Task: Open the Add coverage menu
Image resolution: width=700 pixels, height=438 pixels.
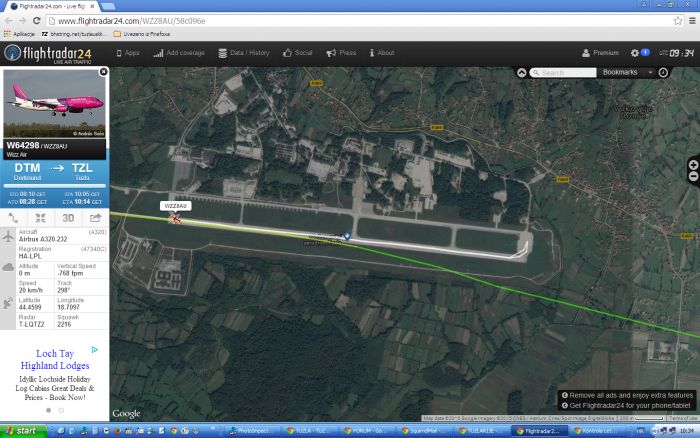Action: (179, 53)
